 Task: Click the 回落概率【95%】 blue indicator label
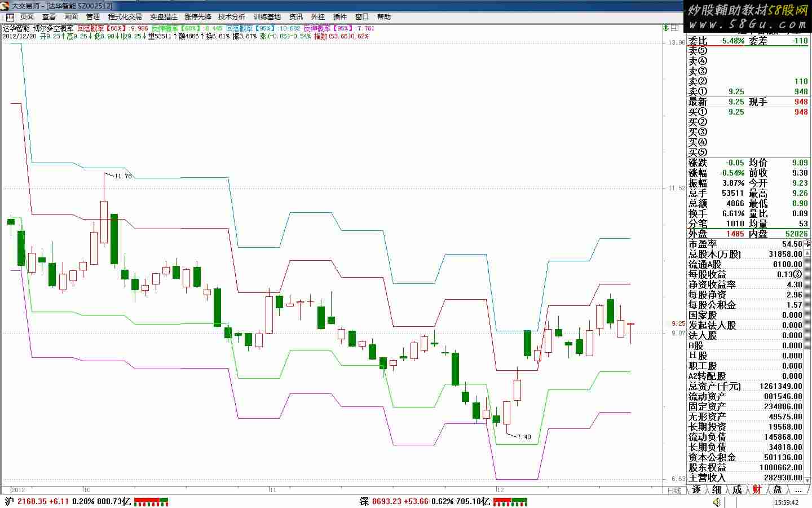pos(251,28)
